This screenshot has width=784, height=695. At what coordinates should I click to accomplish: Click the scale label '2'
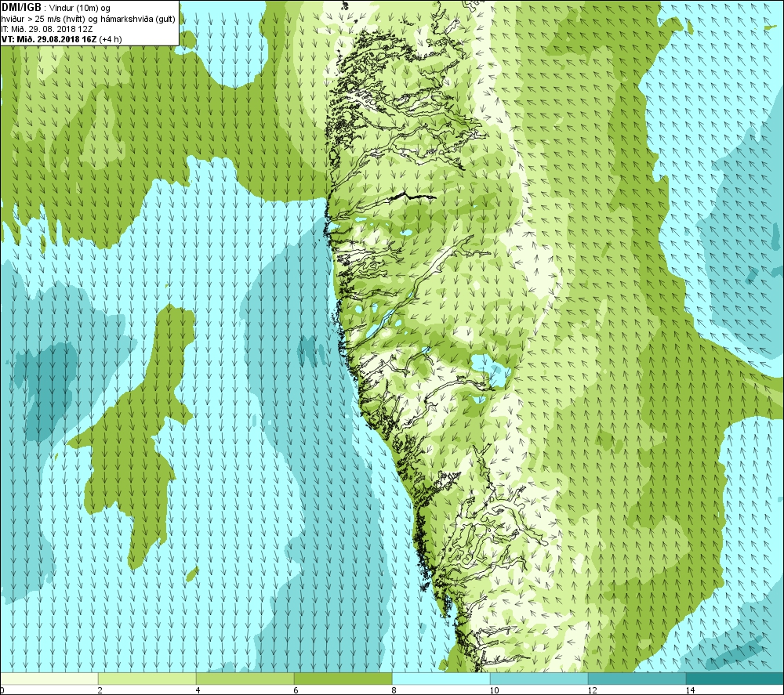pyautogui.click(x=100, y=690)
